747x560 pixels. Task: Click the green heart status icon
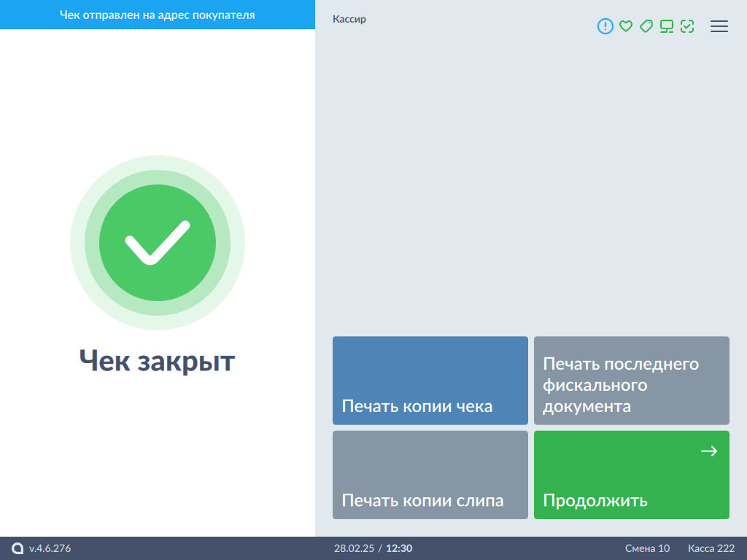[x=625, y=26]
